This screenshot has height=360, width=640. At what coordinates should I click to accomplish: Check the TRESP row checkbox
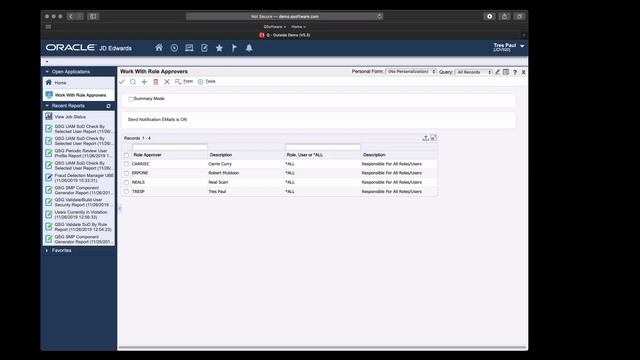[x=126, y=191]
